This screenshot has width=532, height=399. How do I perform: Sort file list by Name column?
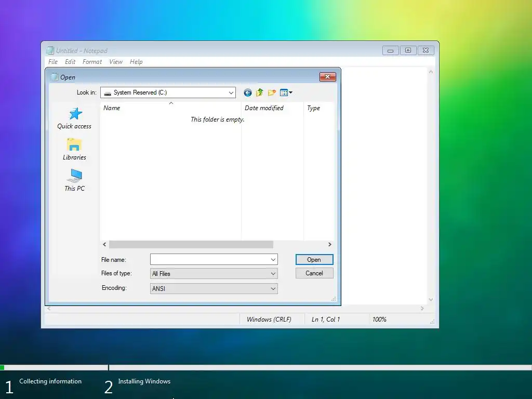(170, 108)
